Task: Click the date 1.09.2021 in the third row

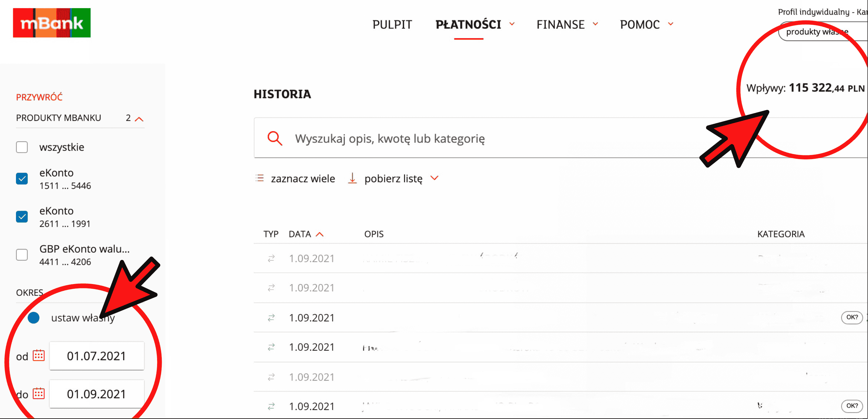Action: coord(311,318)
